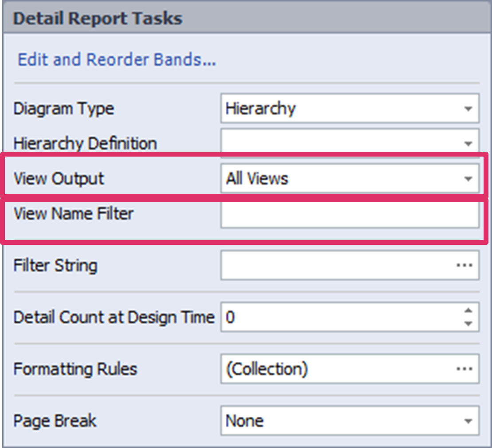Click the None value in Page Break box
Screen dimensions: 492x448
pyautogui.click(x=245, y=421)
